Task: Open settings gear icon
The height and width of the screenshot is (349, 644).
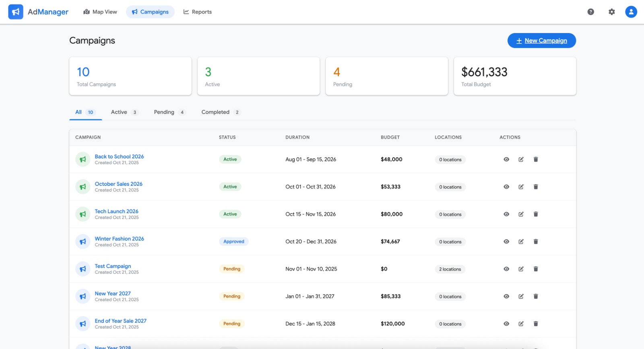Action: pos(611,12)
